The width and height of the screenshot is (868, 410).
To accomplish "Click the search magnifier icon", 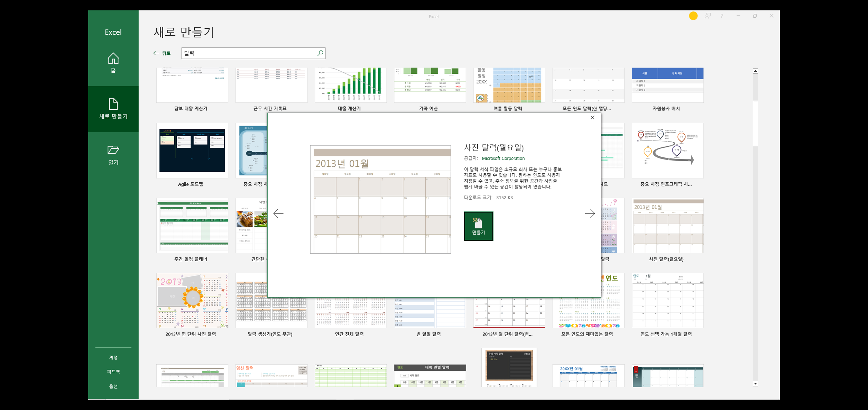I will [x=320, y=53].
